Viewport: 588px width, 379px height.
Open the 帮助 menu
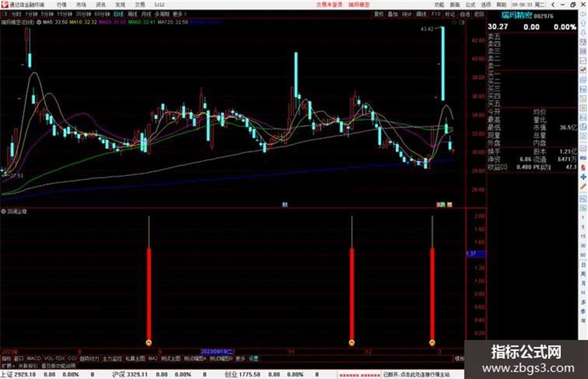tap(502, 4)
